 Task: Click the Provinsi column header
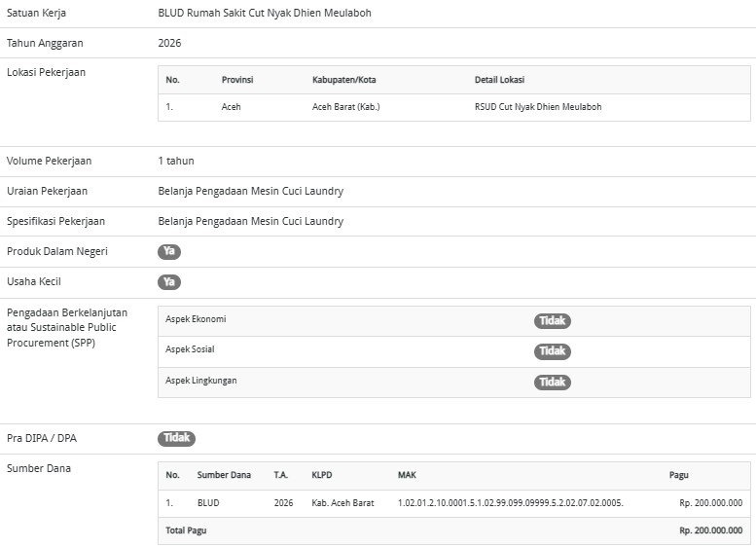(237, 80)
